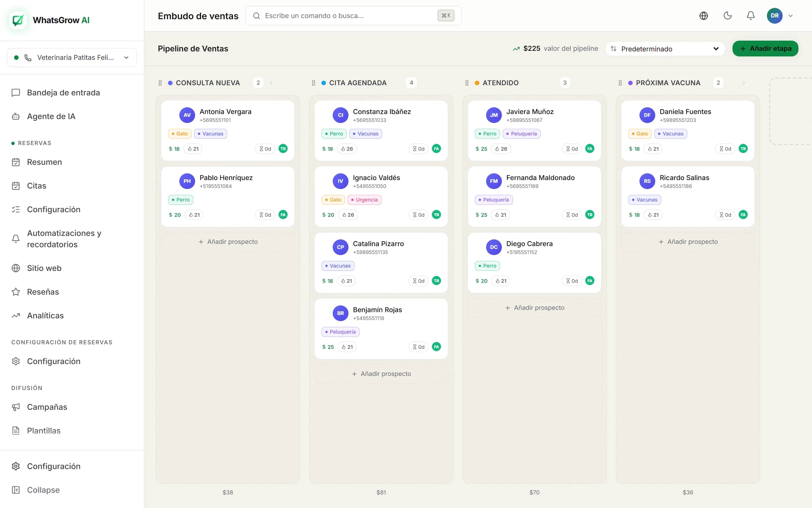Image resolution: width=812 pixels, height=508 pixels.
Task: Click PH avatar on Pablo Henríquez card
Action: (187, 181)
